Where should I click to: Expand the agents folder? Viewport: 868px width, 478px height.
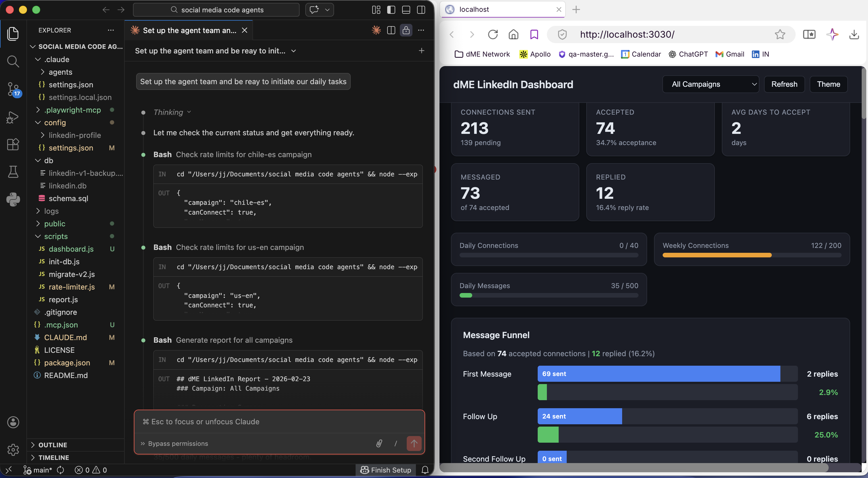pyautogui.click(x=60, y=72)
